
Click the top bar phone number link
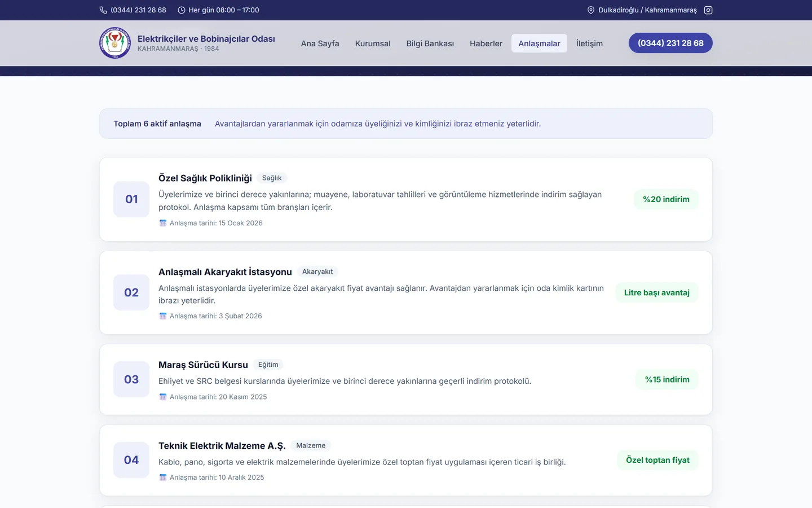(x=138, y=10)
